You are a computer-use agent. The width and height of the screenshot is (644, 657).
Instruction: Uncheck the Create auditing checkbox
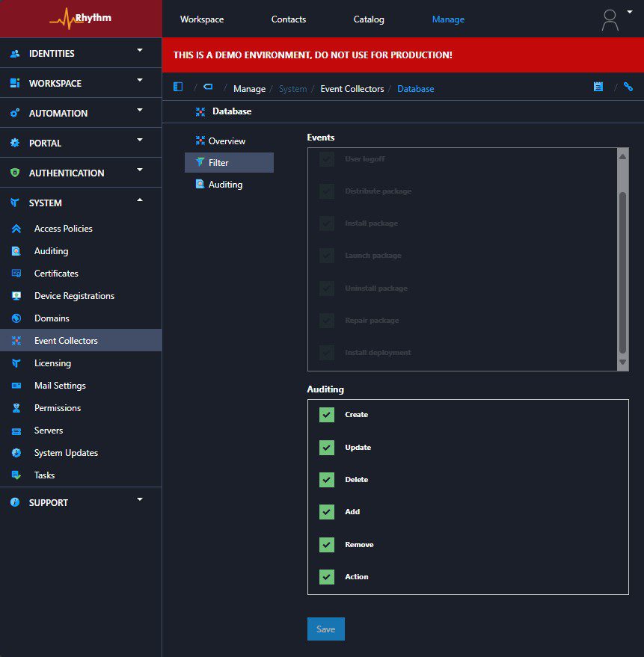[x=327, y=415]
